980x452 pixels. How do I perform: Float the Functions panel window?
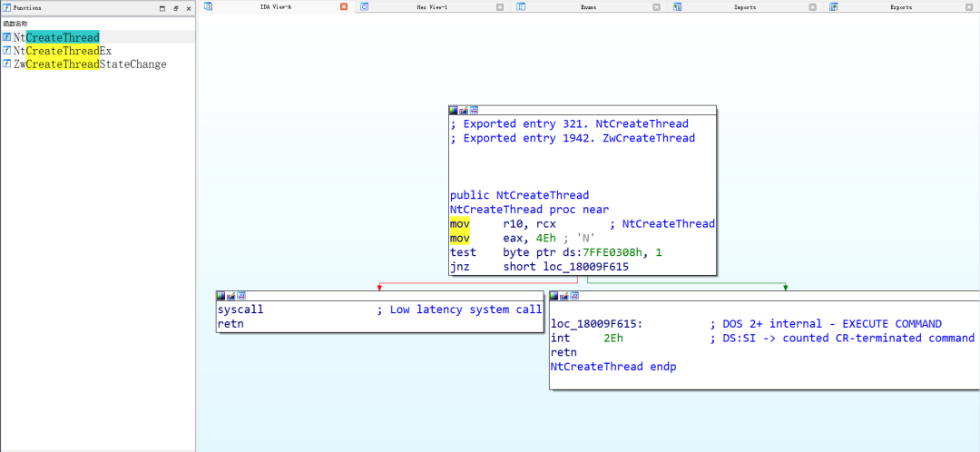tap(176, 9)
